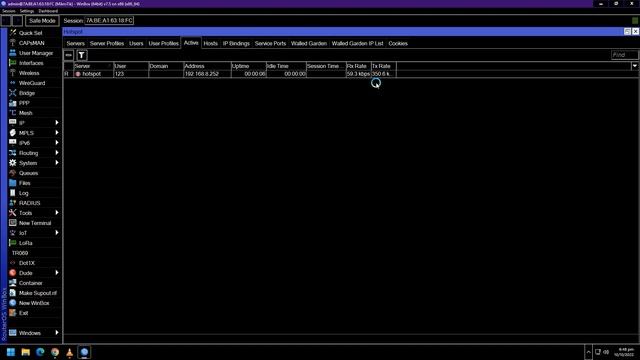Expand the Tools submenu

(x=57, y=213)
